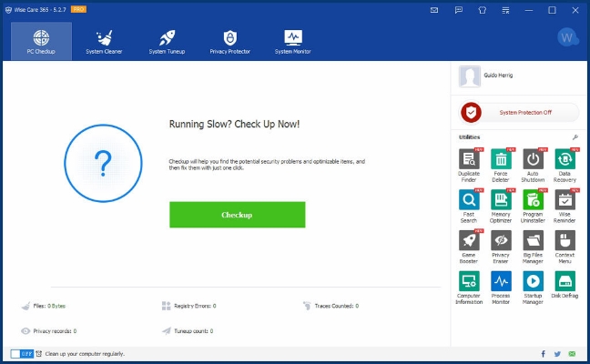Click the green Checkup button
Viewport: 590px width, 364px height.
238,215
